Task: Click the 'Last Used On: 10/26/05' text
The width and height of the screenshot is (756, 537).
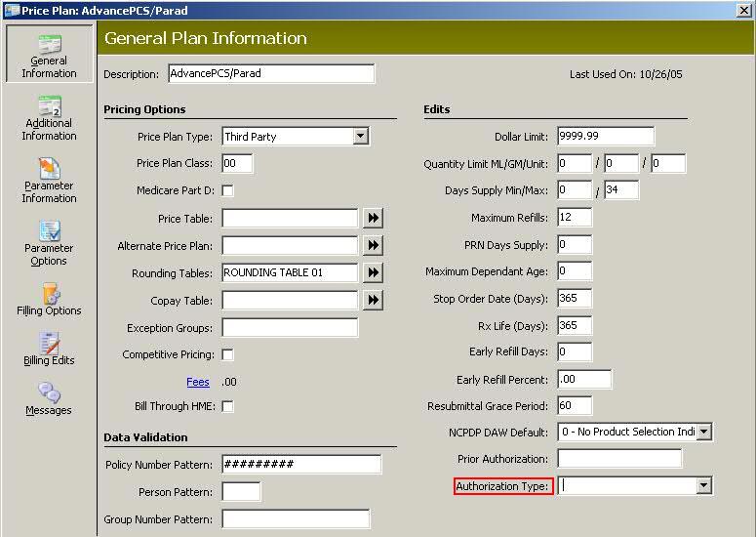Action: pos(626,74)
